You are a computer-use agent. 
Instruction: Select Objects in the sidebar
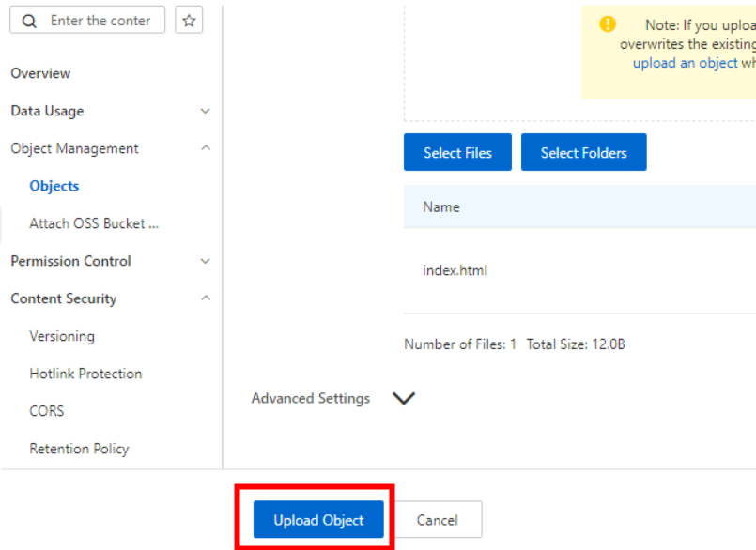pos(54,186)
